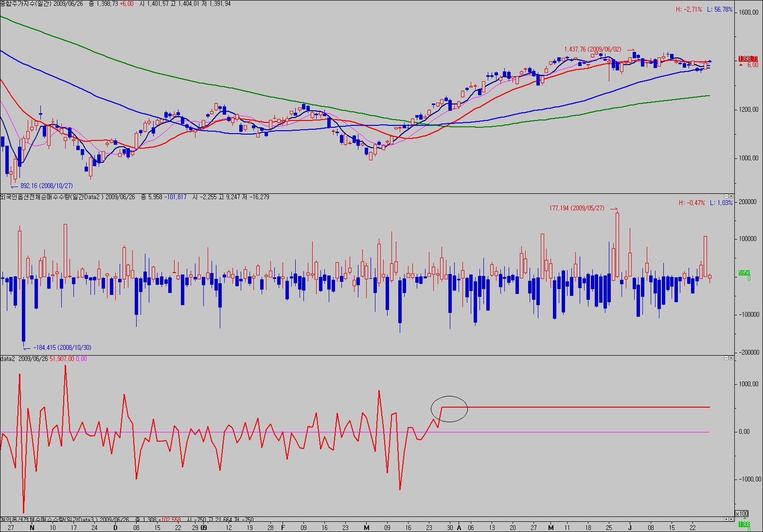Close the collapsed bottom Data3 pane
The height and width of the screenshot is (532, 763).
point(731,519)
